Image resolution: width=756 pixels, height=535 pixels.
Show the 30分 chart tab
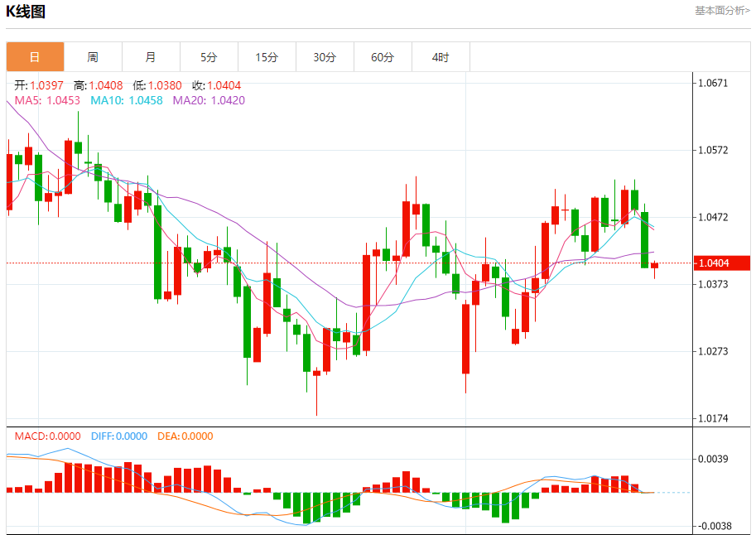coord(325,57)
